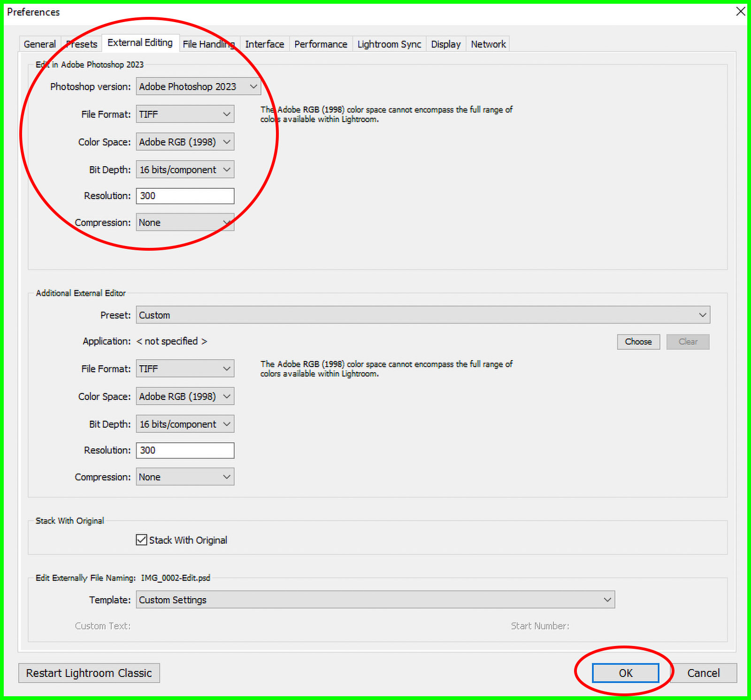Open the Photoshop version dropdown
This screenshot has width=751, height=700.
tap(198, 86)
